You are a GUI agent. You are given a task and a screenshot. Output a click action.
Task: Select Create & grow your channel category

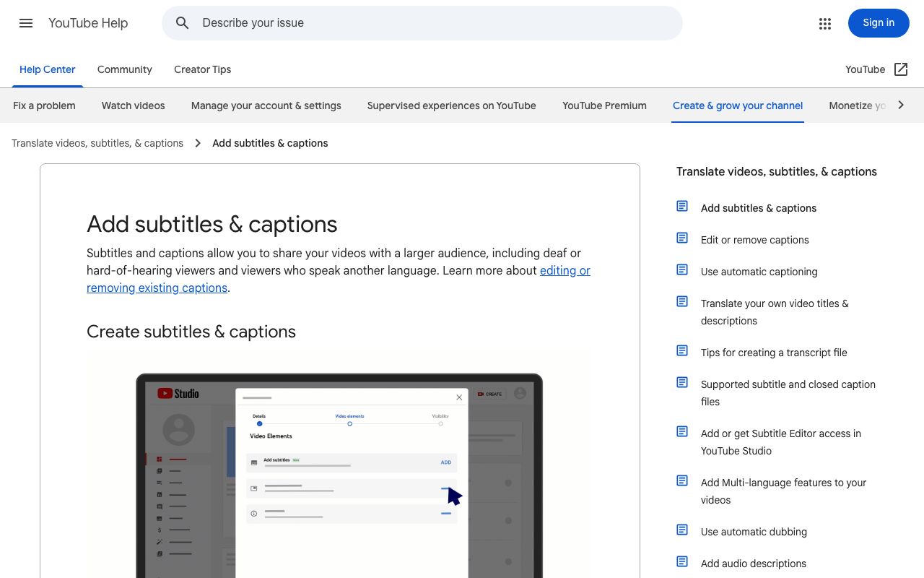(738, 105)
